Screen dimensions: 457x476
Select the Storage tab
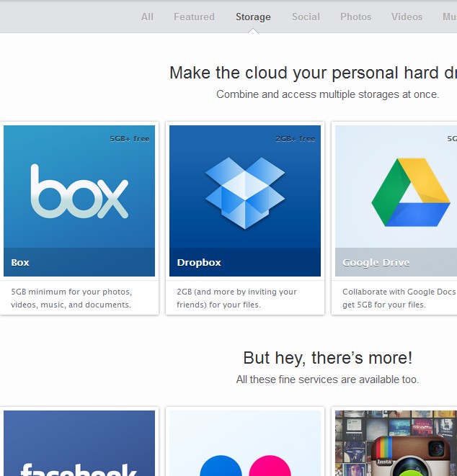tap(253, 17)
